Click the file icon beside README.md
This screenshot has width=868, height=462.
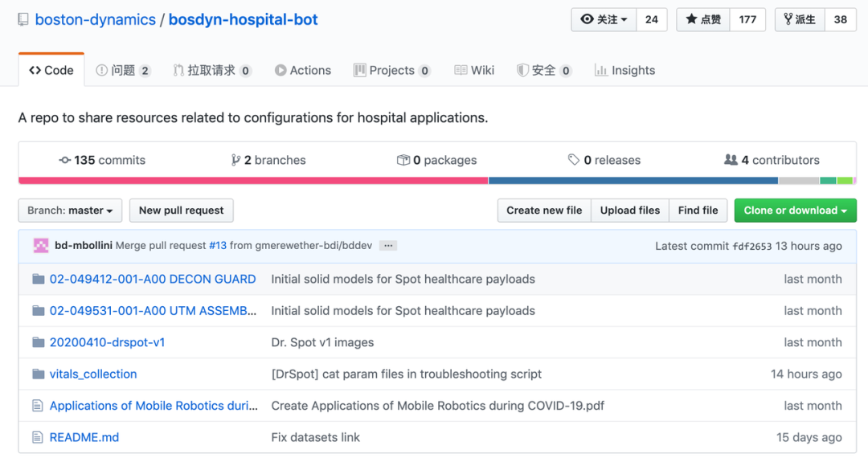tap(37, 437)
